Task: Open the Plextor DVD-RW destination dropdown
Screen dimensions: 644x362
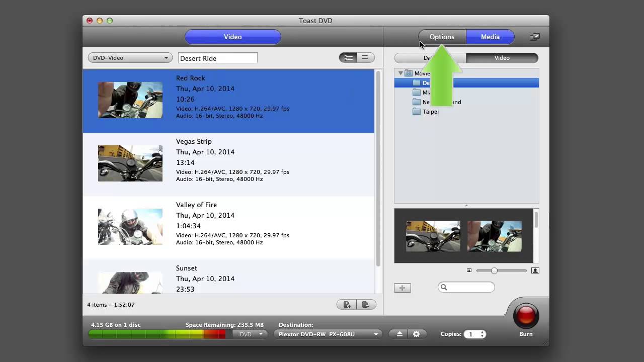Action: [x=328, y=334]
